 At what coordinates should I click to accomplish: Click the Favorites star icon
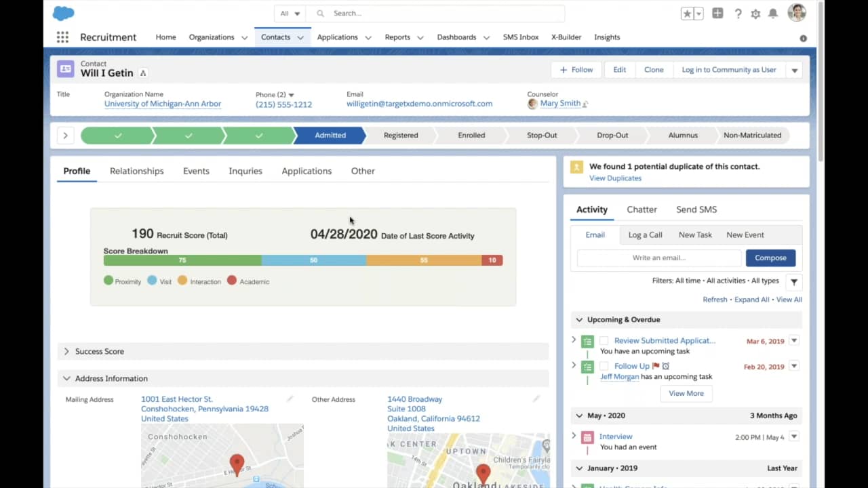pyautogui.click(x=687, y=14)
